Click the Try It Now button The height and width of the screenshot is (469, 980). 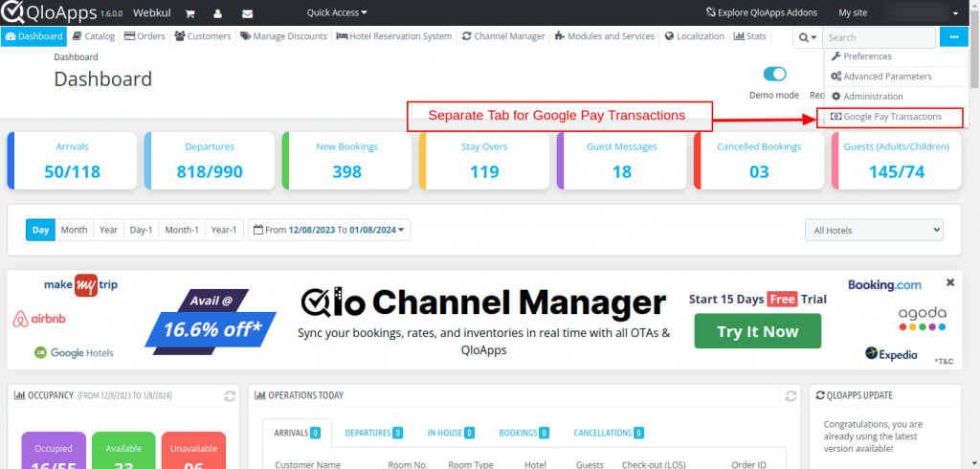click(758, 331)
